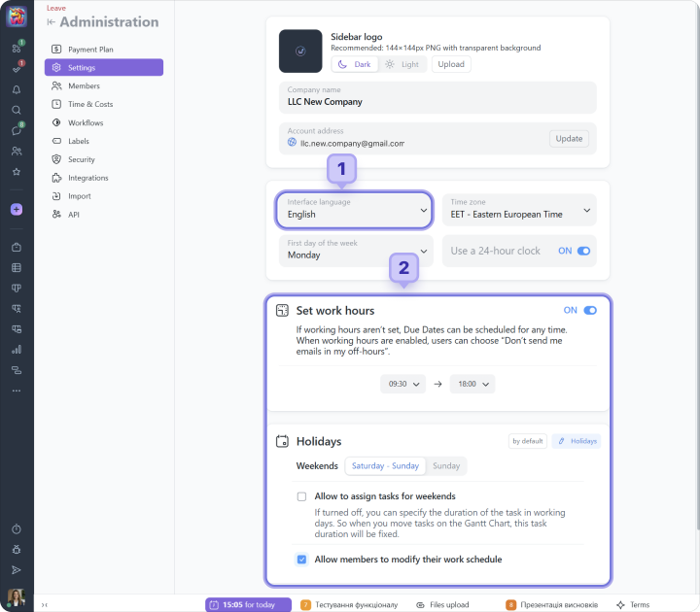The image size is (700, 612).
Task: Click the Upload logo button
Action: point(450,64)
